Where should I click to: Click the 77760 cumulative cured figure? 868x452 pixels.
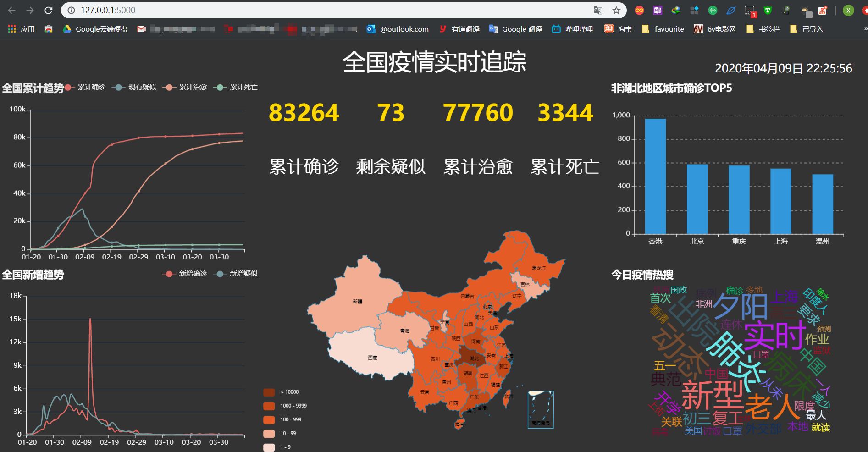click(x=478, y=113)
